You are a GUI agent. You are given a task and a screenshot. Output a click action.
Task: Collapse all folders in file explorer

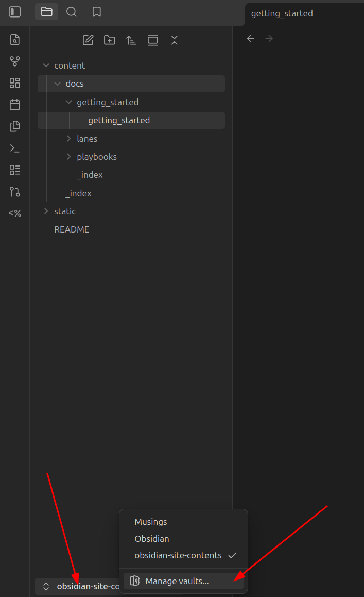pos(175,40)
